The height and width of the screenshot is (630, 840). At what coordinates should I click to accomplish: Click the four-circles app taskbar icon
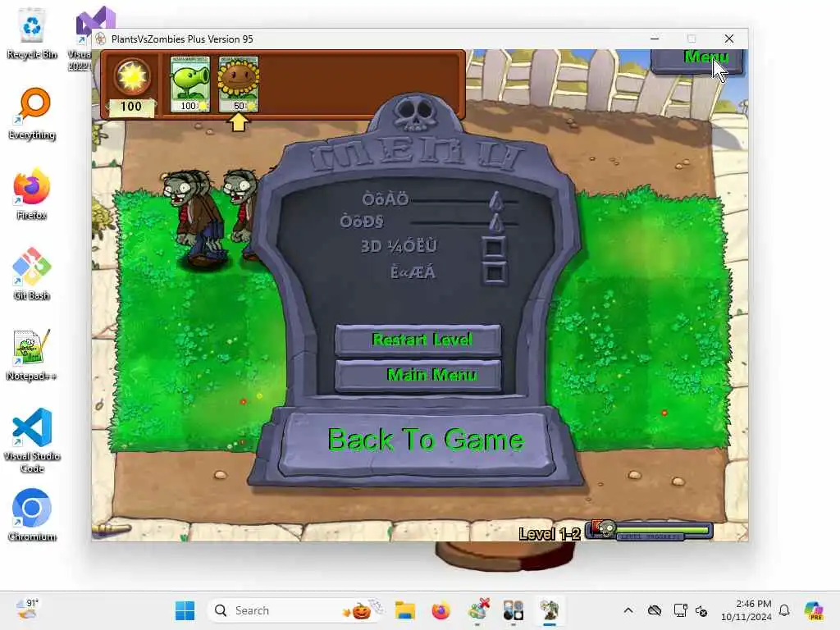tap(514, 610)
